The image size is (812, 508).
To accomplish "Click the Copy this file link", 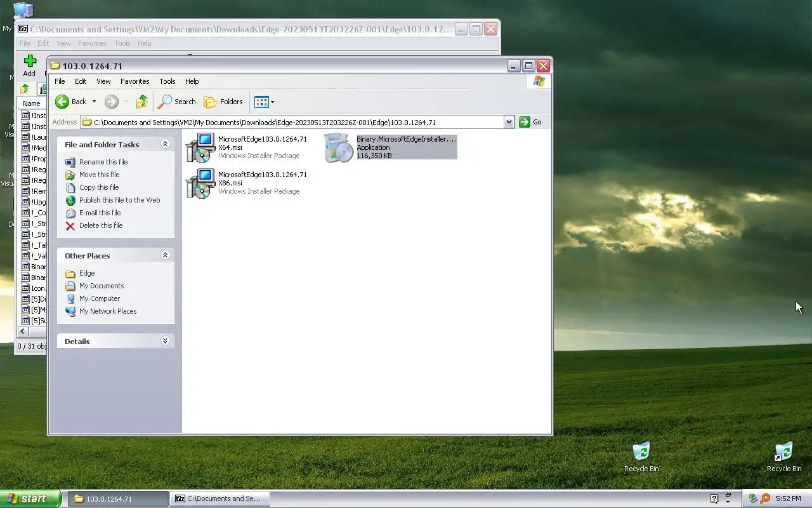I will pos(99,187).
